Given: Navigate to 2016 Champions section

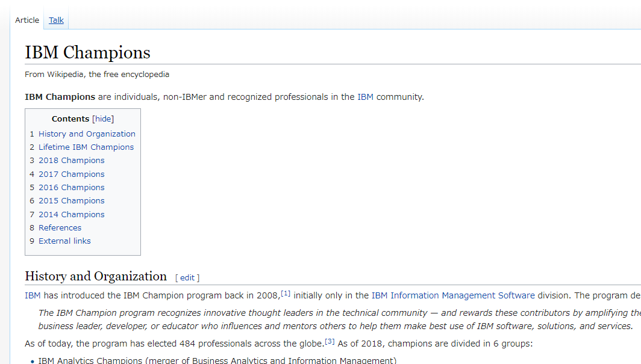Looking at the screenshot, I should click(x=71, y=188).
